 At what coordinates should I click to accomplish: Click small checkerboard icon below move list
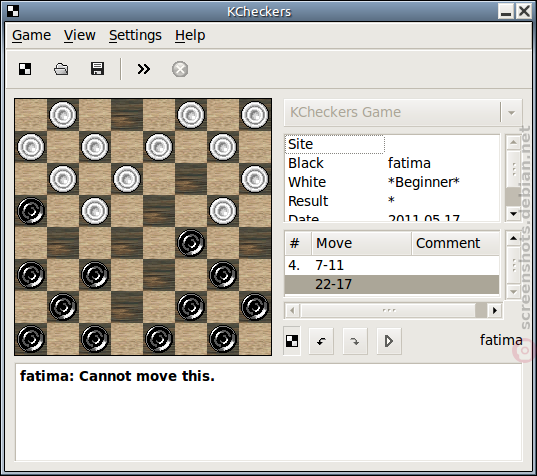[292, 341]
